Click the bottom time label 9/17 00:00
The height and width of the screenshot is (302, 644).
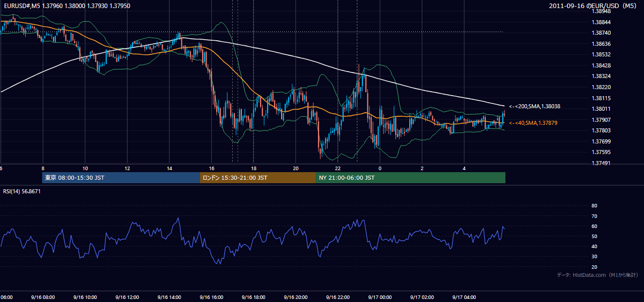point(380,297)
